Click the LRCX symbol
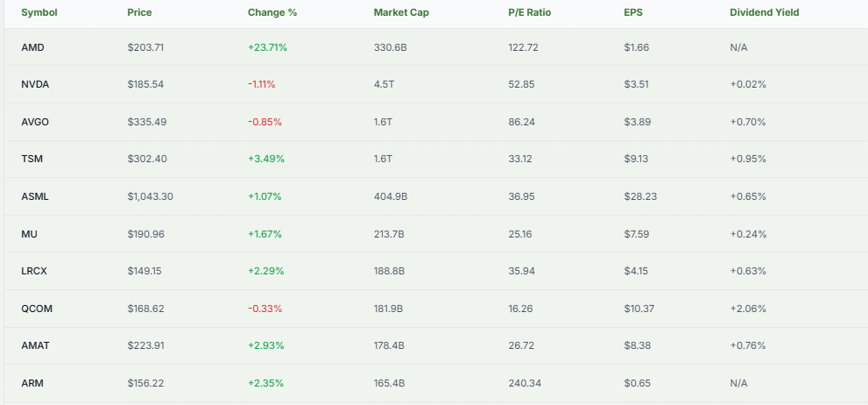The image size is (868, 405). click(35, 271)
